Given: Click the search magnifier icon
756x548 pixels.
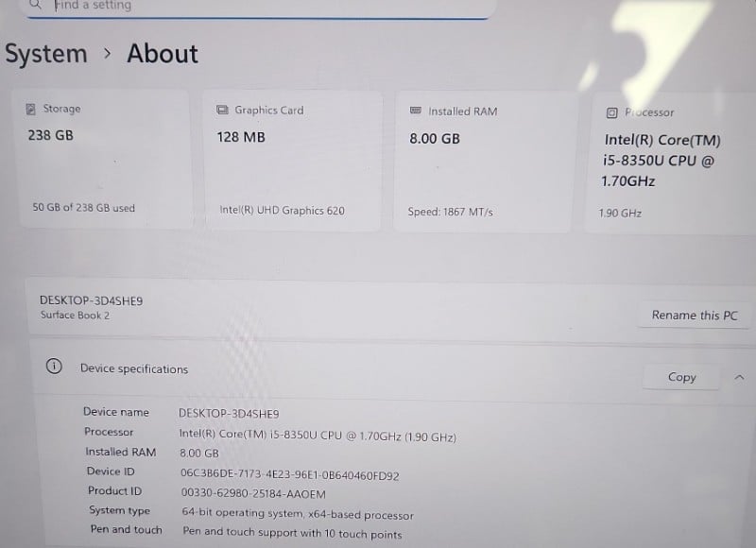Looking at the screenshot, I should 35,5.
